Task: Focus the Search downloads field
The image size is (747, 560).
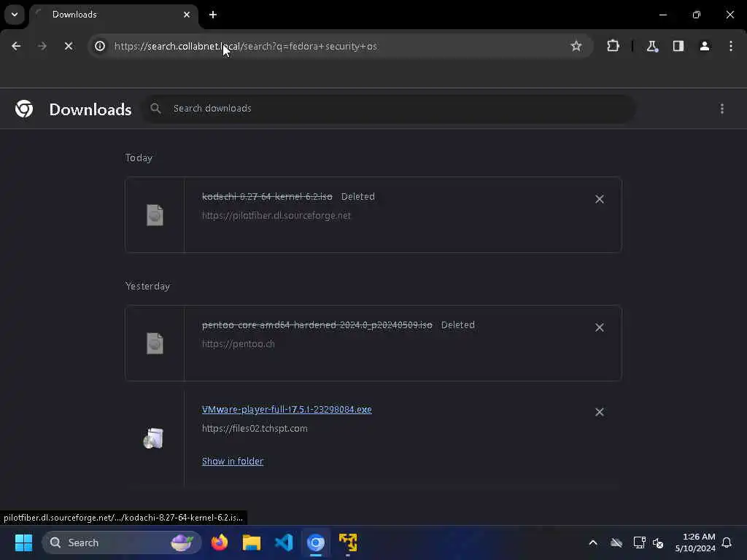Action: [x=389, y=109]
